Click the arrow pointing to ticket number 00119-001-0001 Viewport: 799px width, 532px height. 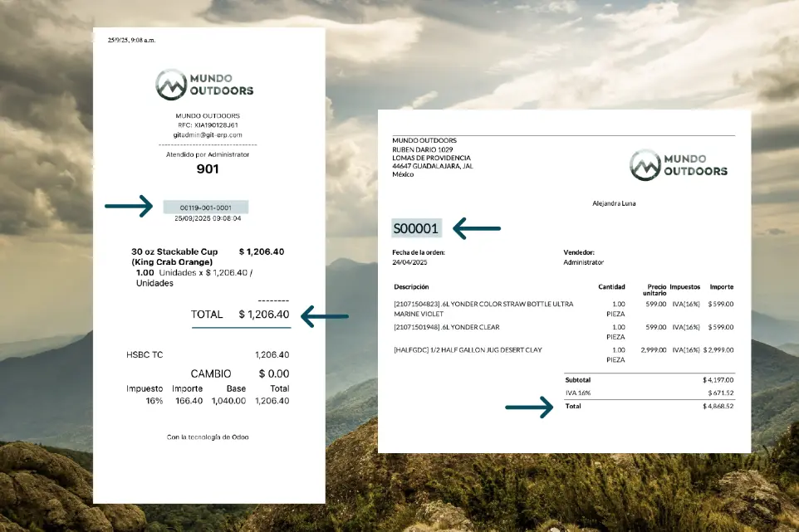click(129, 207)
